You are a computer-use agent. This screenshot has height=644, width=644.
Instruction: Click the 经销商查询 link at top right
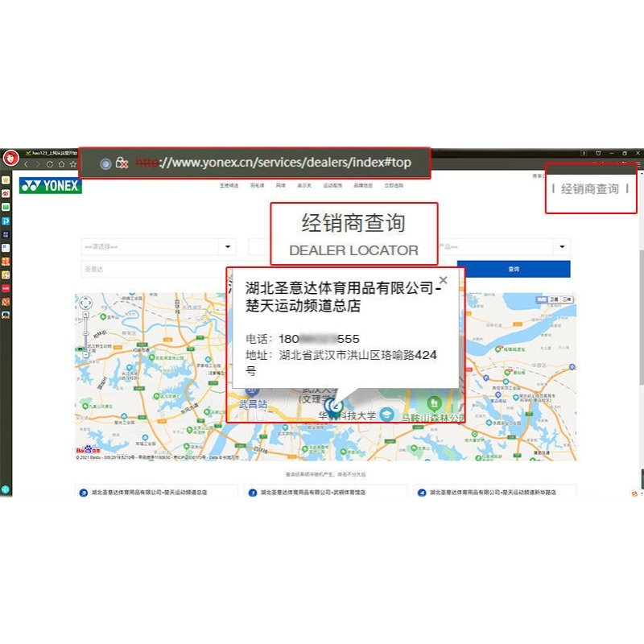tap(590, 189)
